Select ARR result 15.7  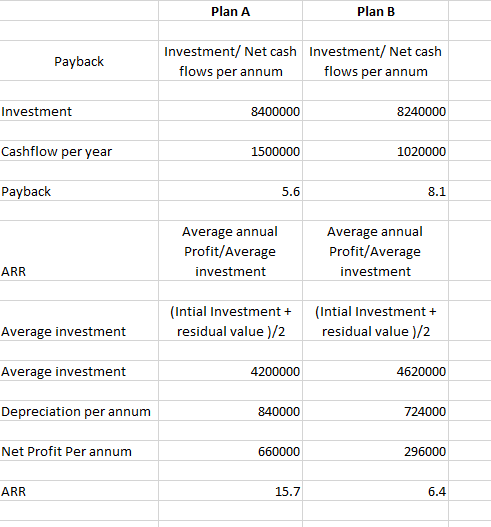click(231, 491)
